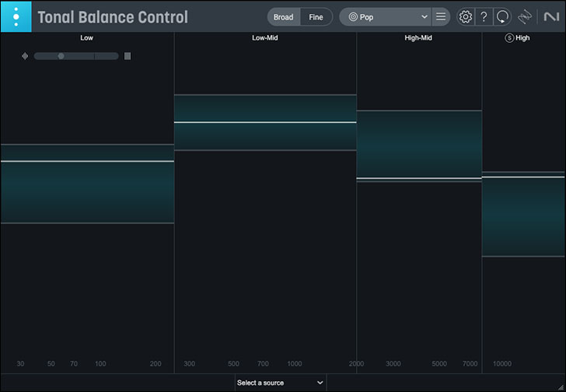Image resolution: width=566 pixels, height=392 pixels.
Task: Click the waveform icon left of slider
Action: 25,56
